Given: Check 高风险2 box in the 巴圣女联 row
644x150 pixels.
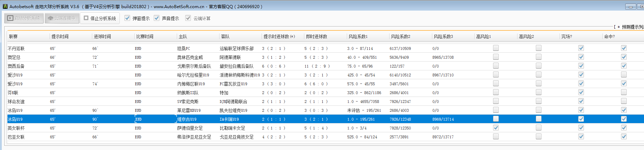Looking at the screenshot, I should point(538,137).
